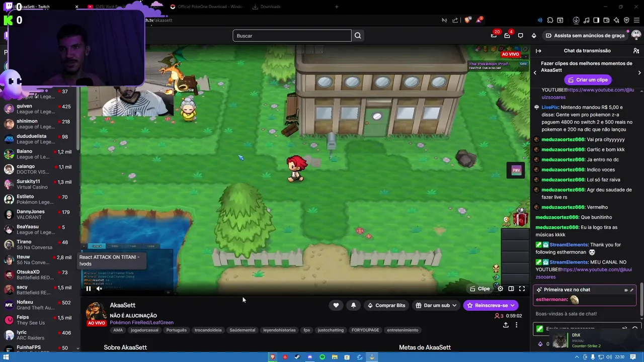Open Discord from the Windows taskbar

tap(310, 357)
